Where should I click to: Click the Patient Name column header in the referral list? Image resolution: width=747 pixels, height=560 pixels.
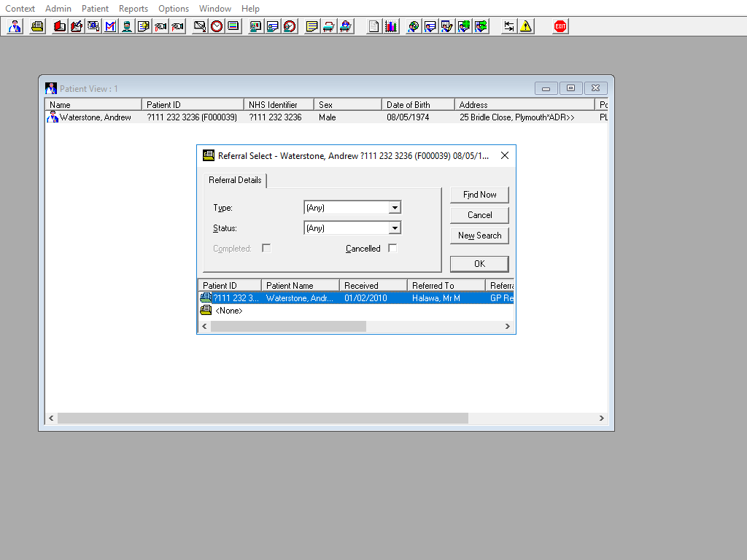(300, 285)
